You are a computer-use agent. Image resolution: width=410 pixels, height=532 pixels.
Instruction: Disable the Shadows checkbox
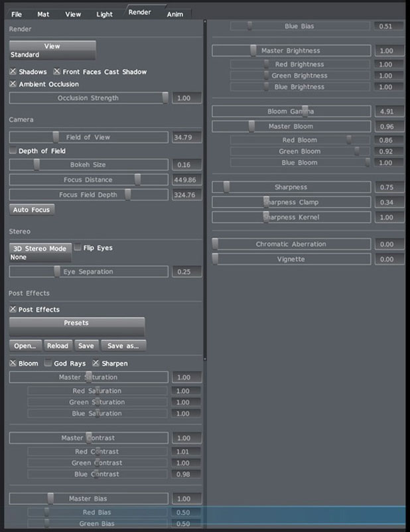click(x=13, y=72)
